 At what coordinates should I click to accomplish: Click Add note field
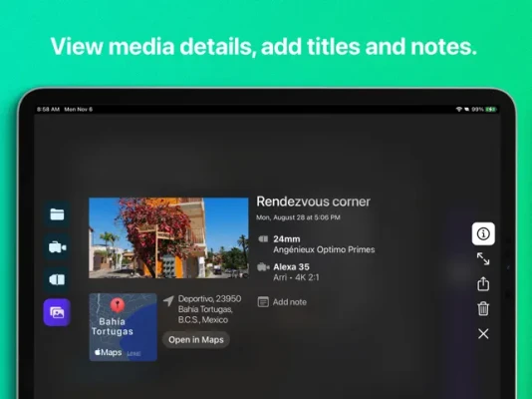tap(282, 302)
